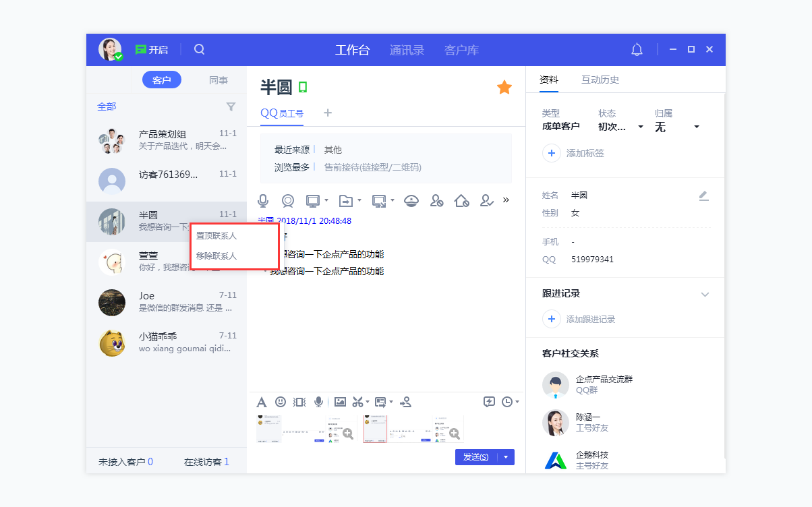Start voice call with microphone icon
This screenshot has height=507, width=812.
(264, 200)
